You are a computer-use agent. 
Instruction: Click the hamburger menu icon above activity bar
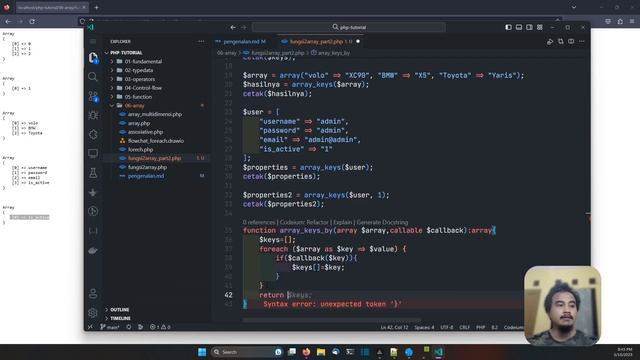(x=93, y=41)
